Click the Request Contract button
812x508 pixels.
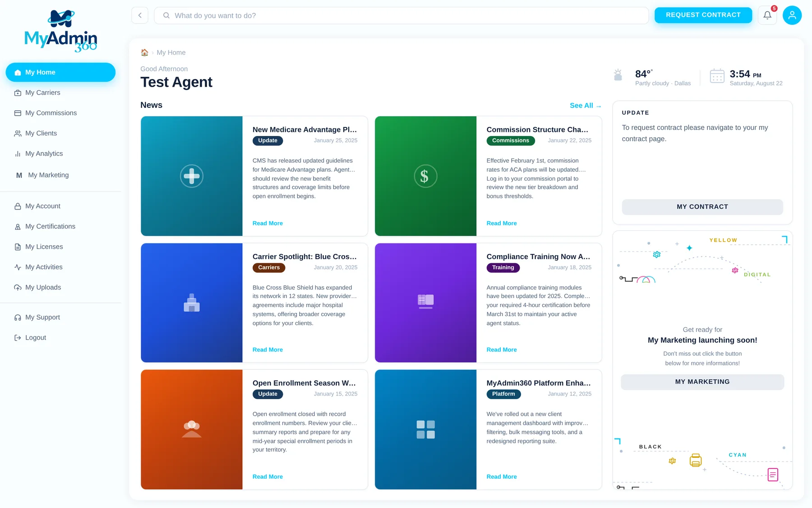703,15
